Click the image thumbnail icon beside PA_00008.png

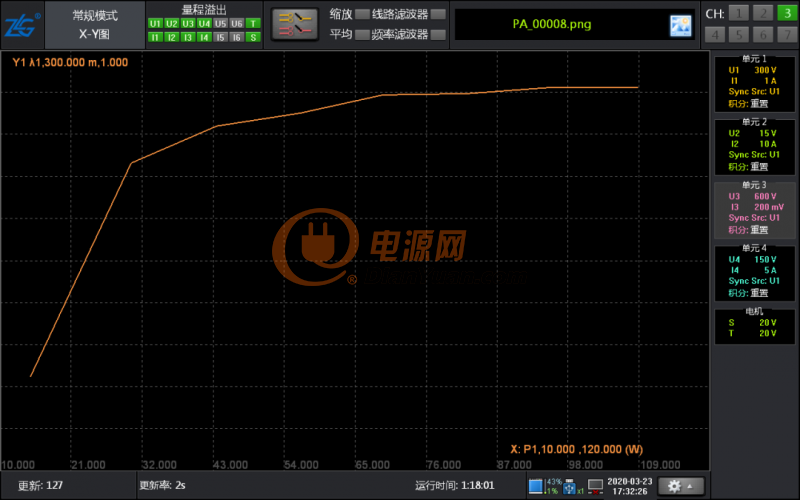pos(681,26)
